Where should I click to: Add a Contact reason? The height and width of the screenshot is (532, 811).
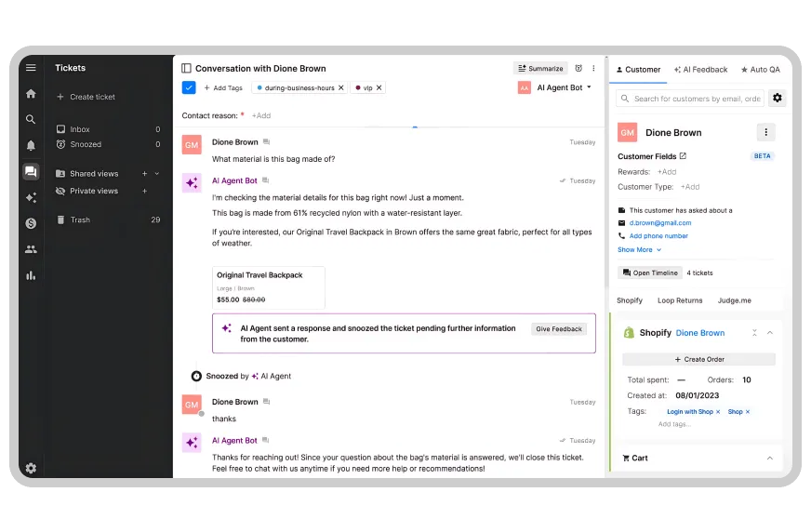point(261,116)
